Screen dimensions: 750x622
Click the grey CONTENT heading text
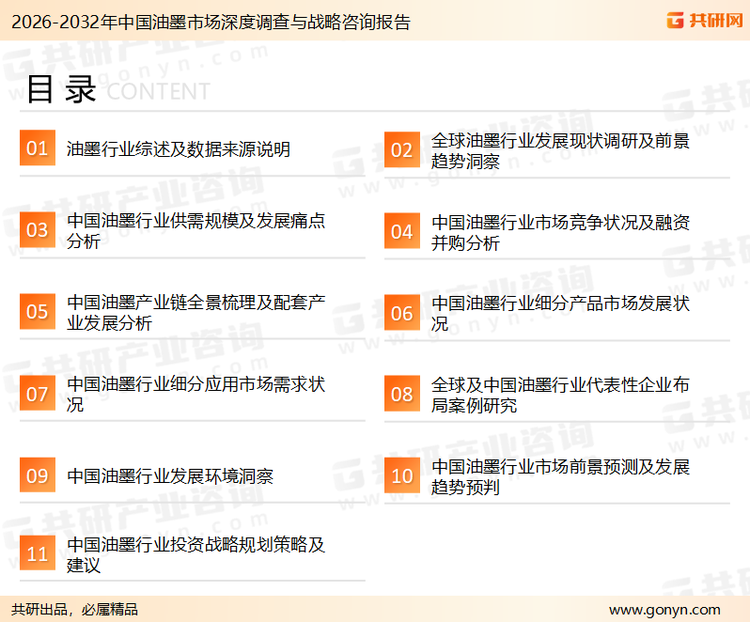pyautogui.click(x=158, y=91)
